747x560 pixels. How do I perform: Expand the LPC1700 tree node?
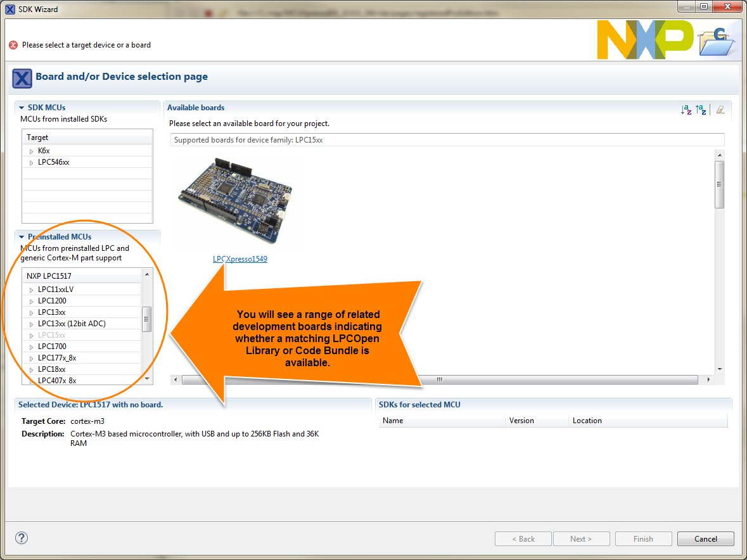click(32, 347)
